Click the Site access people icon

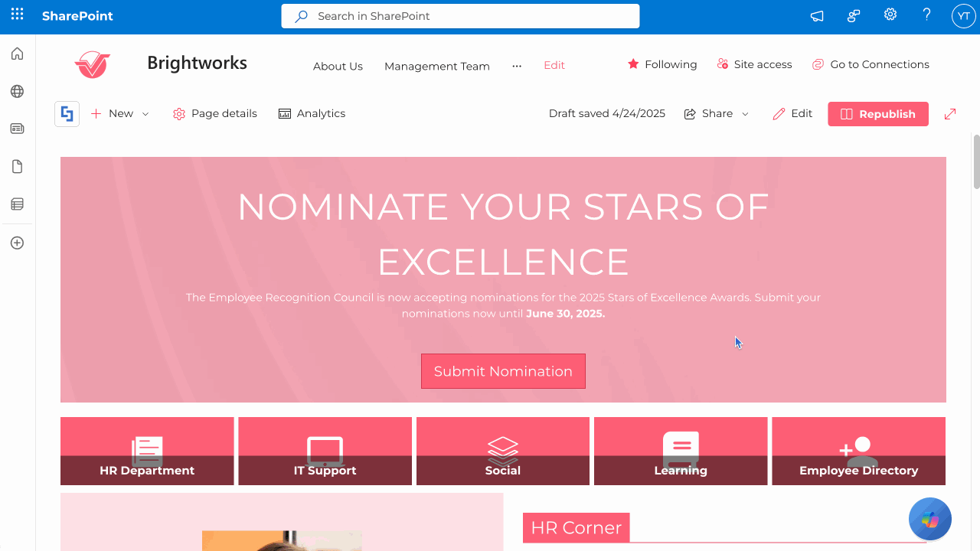click(x=722, y=64)
